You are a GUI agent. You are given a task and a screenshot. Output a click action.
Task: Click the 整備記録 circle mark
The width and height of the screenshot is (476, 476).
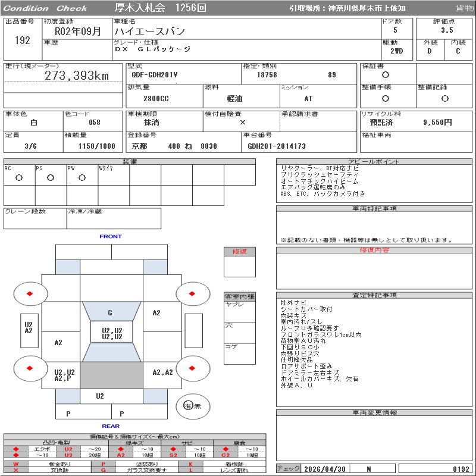click(x=445, y=98)
